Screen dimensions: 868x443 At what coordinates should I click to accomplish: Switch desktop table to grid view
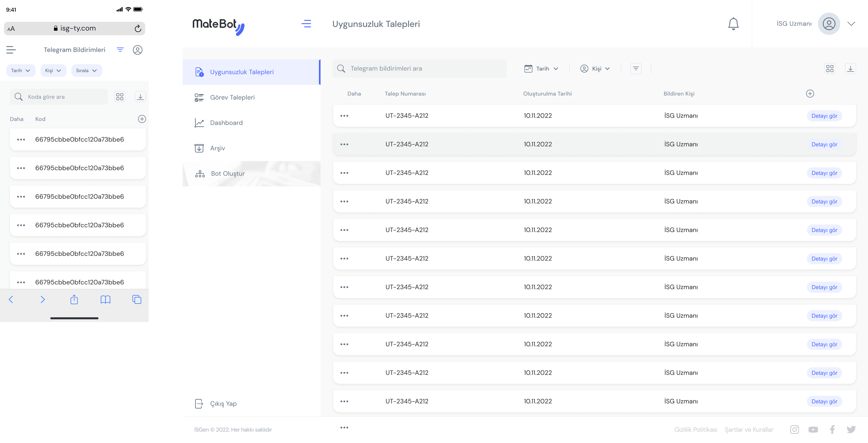830,68
